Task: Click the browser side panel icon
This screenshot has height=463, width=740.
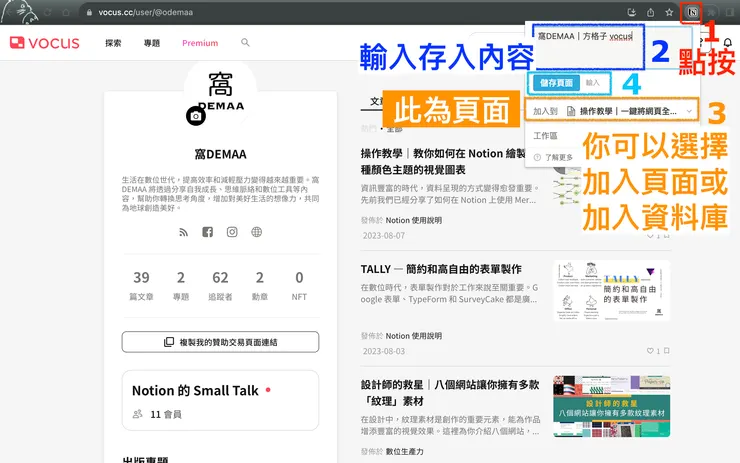Action: click(730, 12)
